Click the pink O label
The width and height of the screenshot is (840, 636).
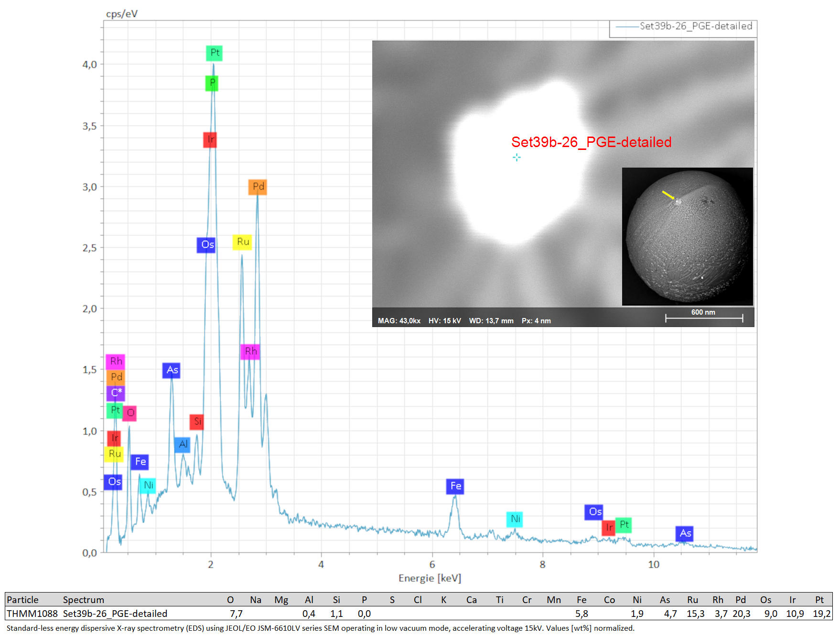(130, 413)
